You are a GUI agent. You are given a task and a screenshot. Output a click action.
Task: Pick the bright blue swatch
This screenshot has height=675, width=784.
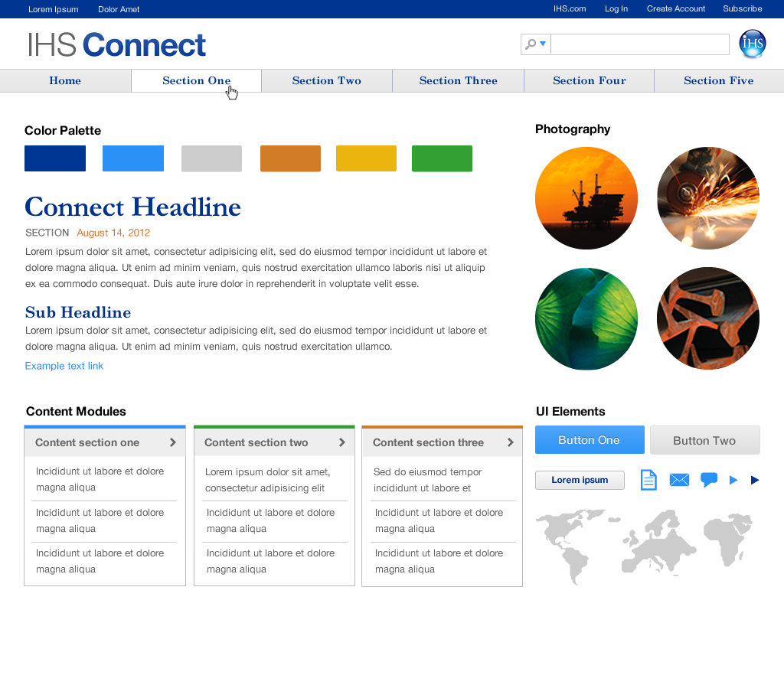pyautogui.click(x=133, y=158)
